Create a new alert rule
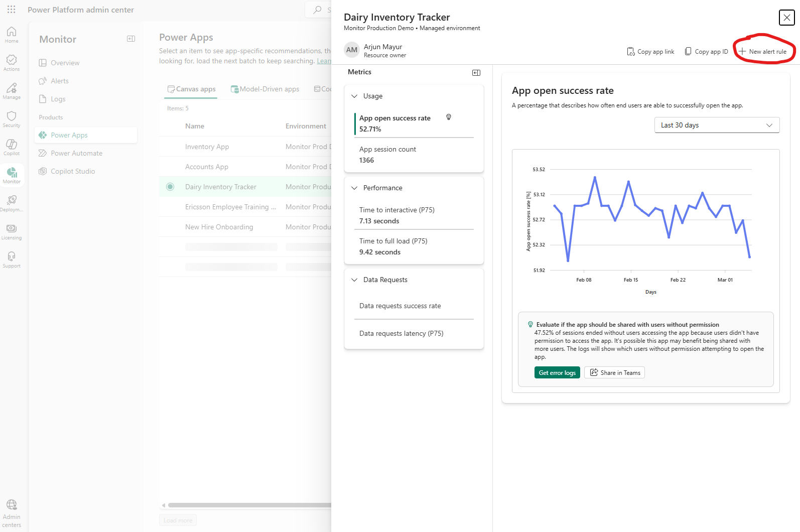This screenshot has width=800, height=532. coord(762,52)
